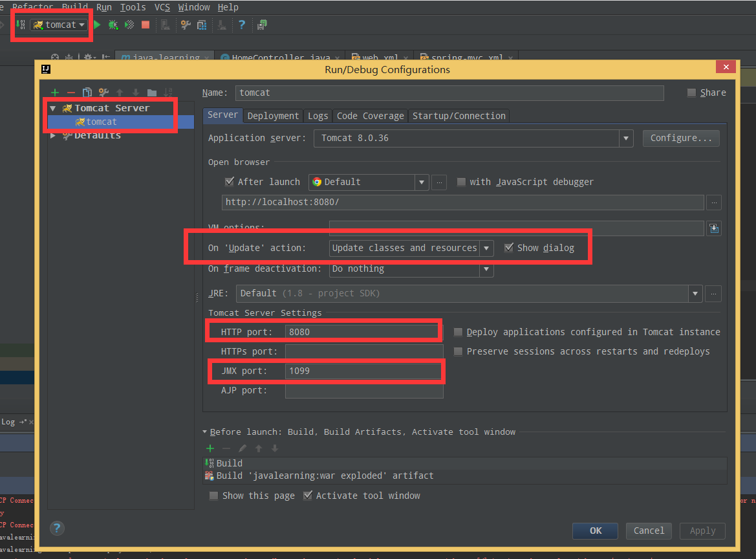Image resolution: width=756 pixels, height=559 pixels.
Task: Switch to the Logs tab
Action: (318, 116)
